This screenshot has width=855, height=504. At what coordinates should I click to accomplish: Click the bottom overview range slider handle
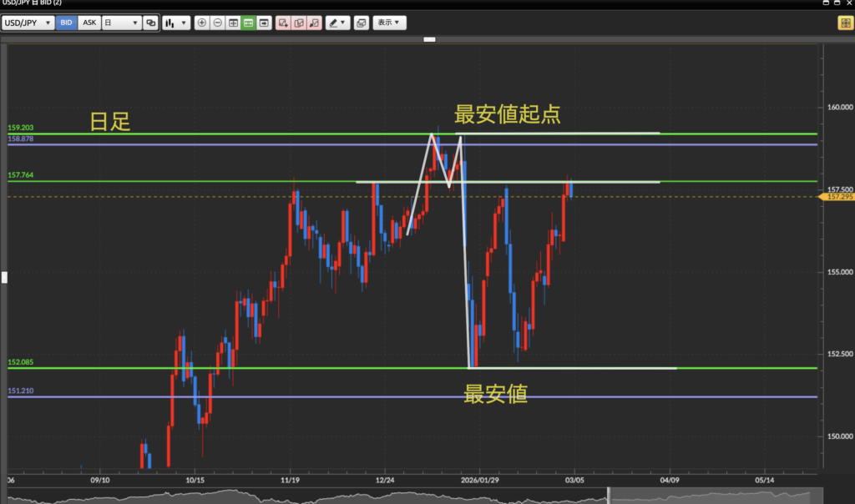tap(608, 495)
